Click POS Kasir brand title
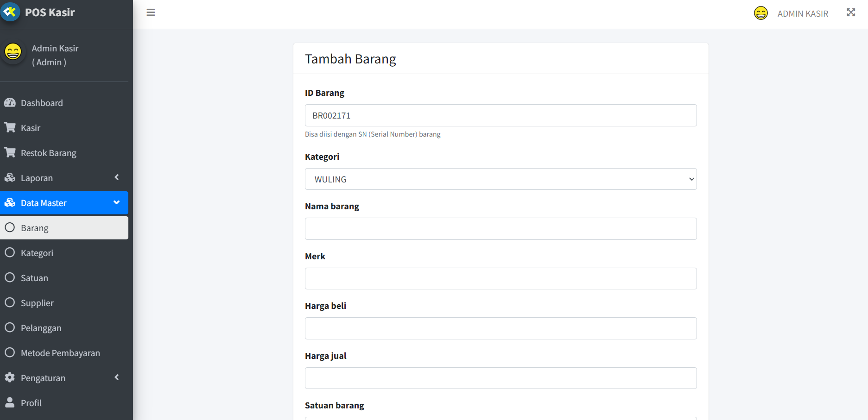Screen dimensions: 868x420 50,13
